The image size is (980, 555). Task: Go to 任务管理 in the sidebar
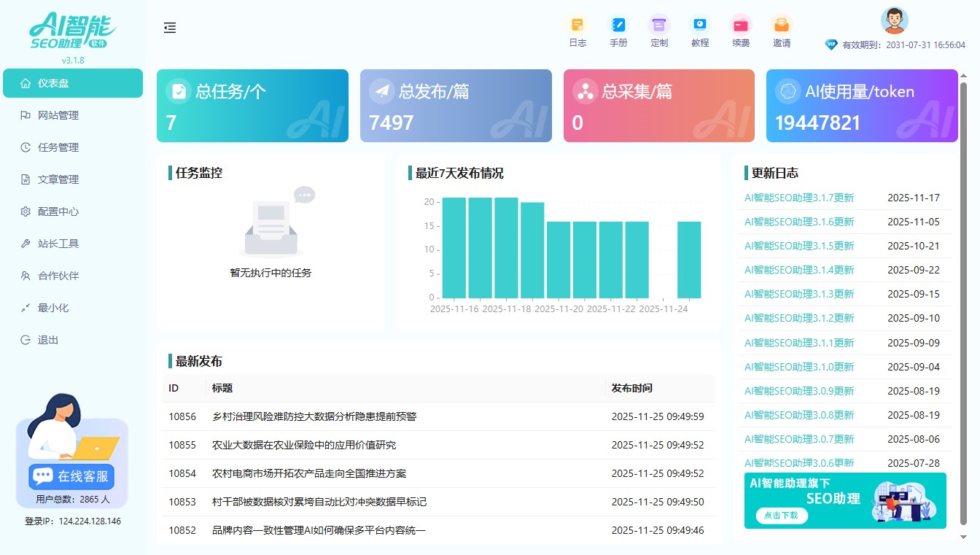pyautogui.click(x=58, y=147)
